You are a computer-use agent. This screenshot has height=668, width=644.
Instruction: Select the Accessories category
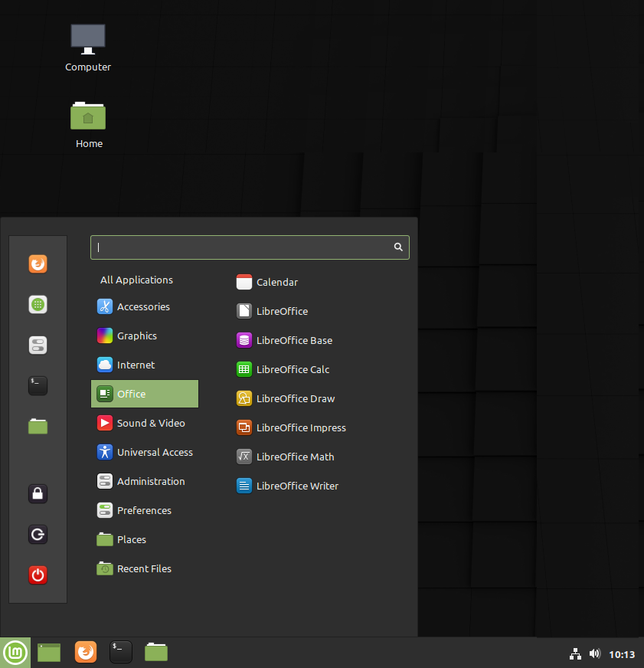click(x=142, y=306)
